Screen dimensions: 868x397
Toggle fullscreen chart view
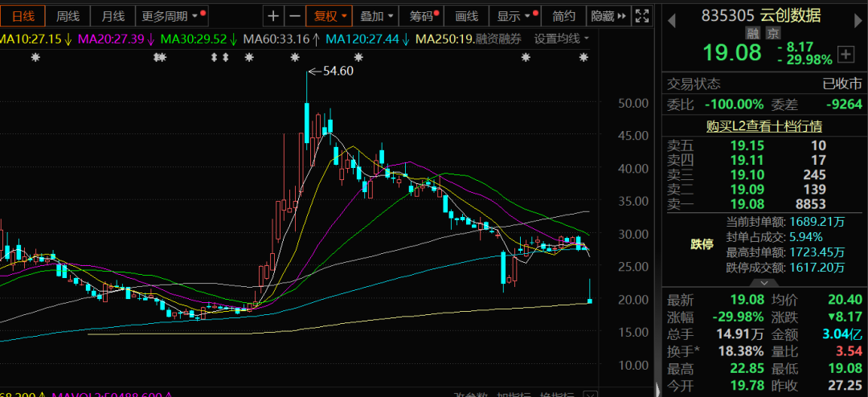(641, 16)
